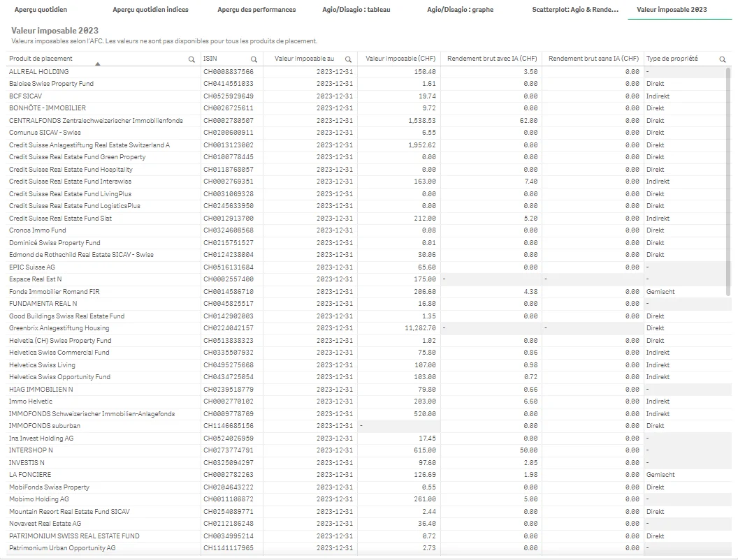The height and width of the screenshot is (560, 738).
Task: Select Credit Suisse Real Estate Fund Siat
Action: 60,218
